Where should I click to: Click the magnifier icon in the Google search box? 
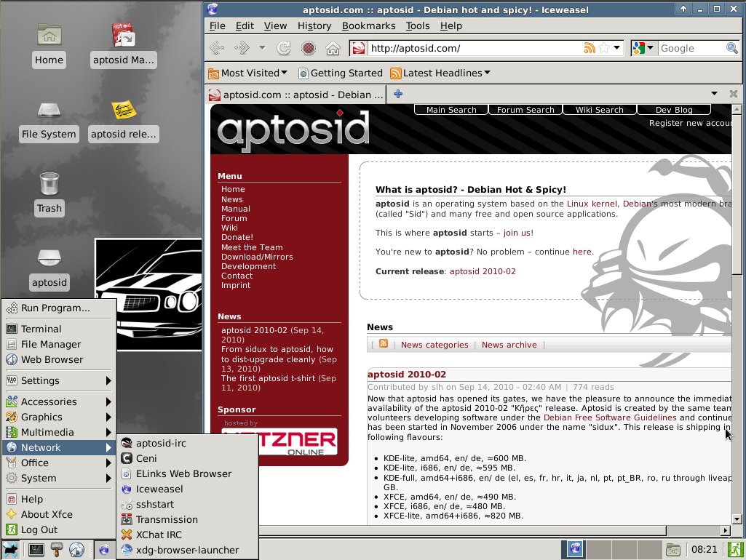point(731,48)
